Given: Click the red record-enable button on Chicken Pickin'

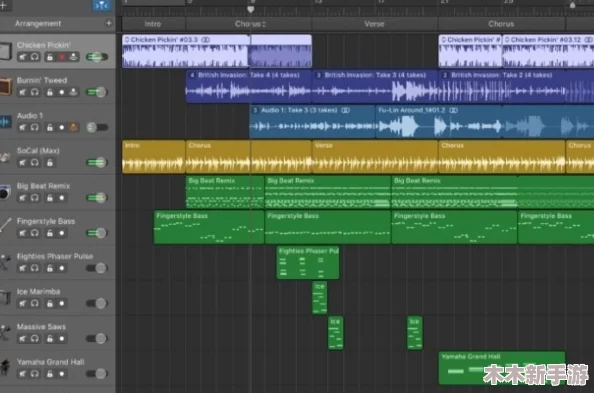Looking at the screenshot, I should point(62,57).
